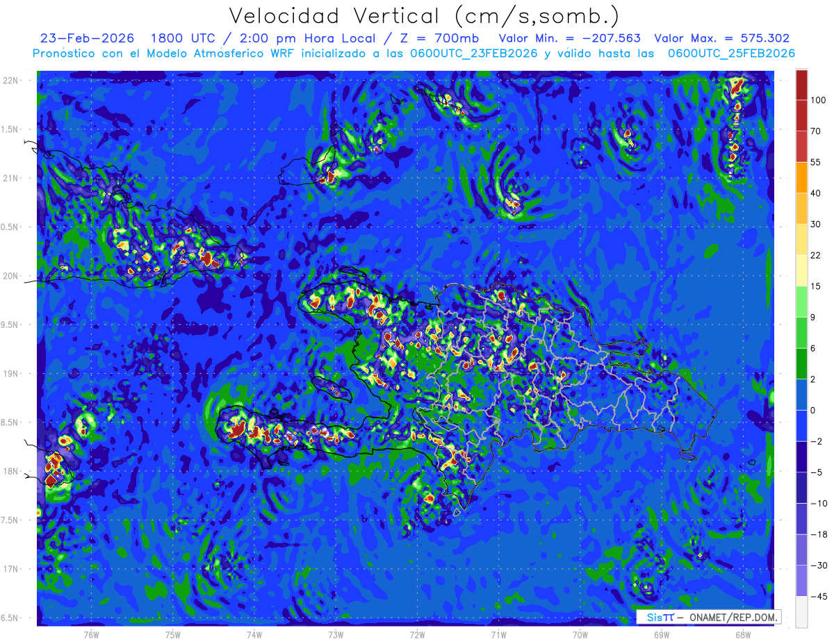Click the colorbar label "70"
The image size is (834, 644).
(x=816, y=131)
